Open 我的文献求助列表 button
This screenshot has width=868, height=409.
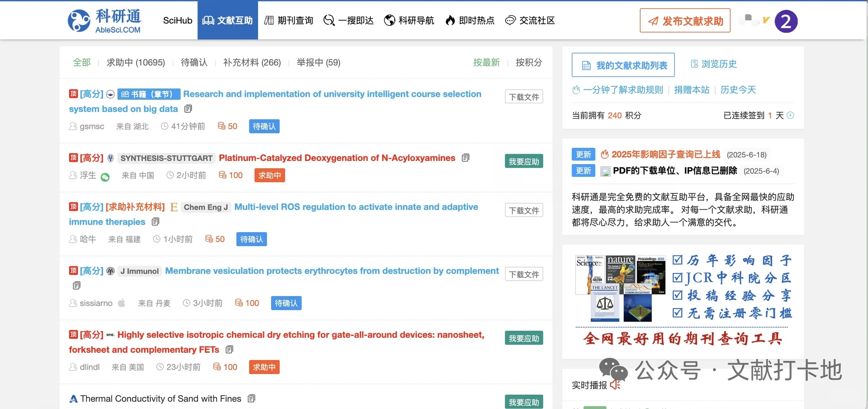(623, 66)
